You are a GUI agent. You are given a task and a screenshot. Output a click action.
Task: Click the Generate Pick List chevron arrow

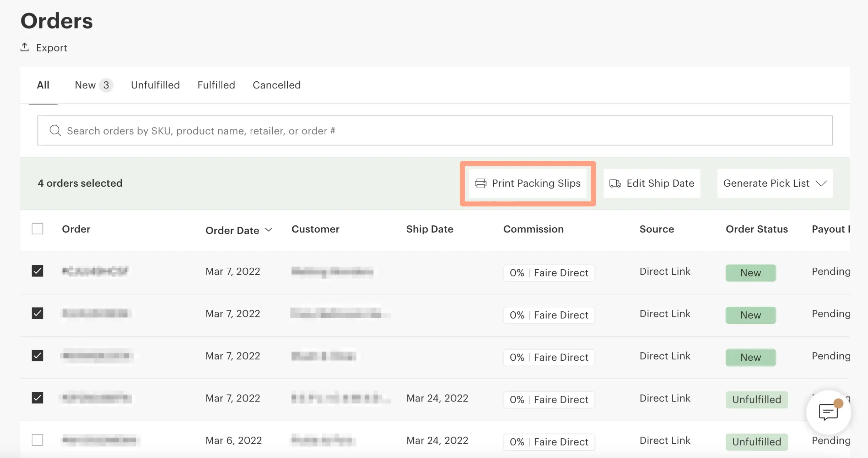tap(821, 183)
